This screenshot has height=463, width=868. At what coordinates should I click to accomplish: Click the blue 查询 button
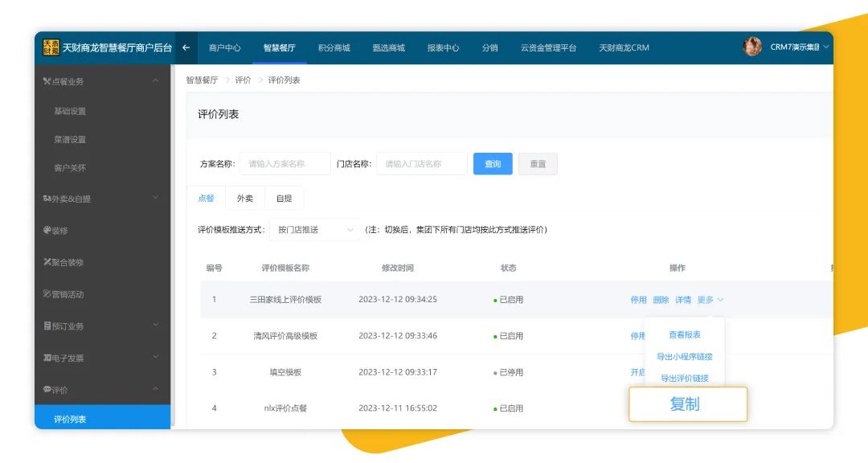[493, 164]
